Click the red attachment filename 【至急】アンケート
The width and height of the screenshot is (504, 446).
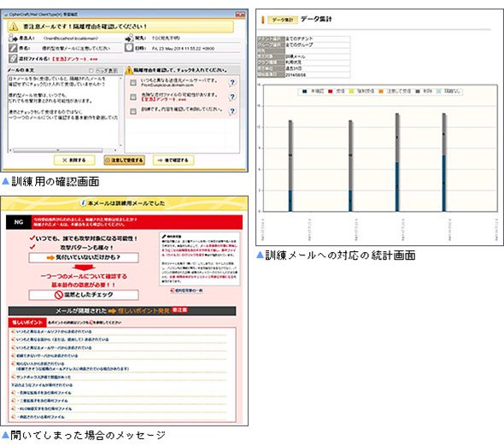[74, 59]
